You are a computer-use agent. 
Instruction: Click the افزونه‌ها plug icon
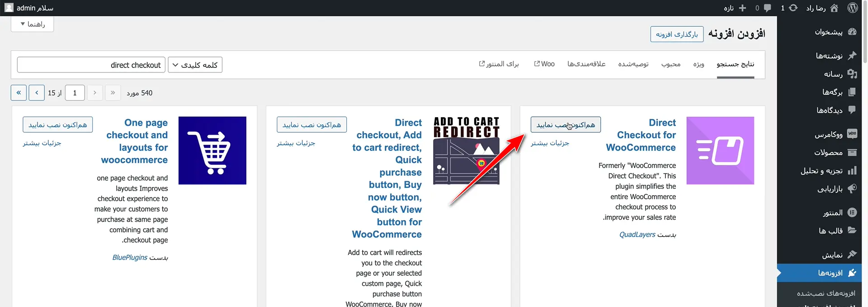tap(852, 273)
